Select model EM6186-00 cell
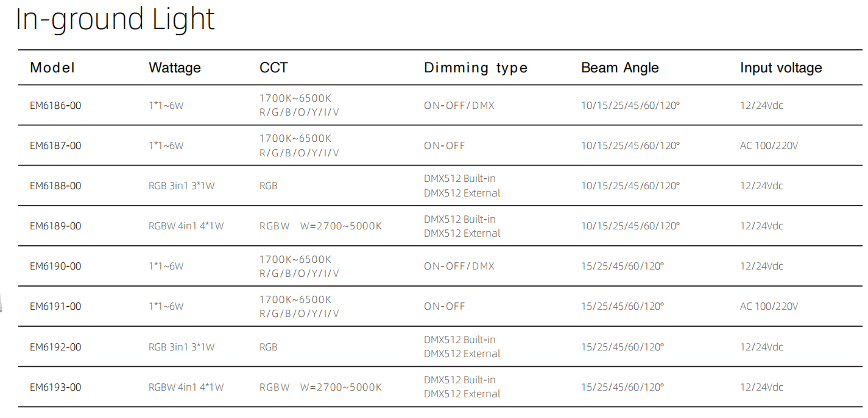868x418 pixels. point(55,105)
